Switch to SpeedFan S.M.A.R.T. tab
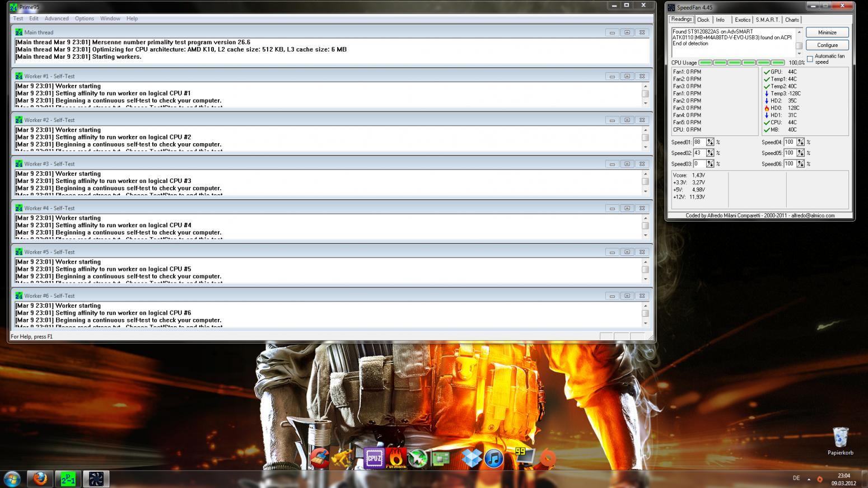 (x=767, y=20)
